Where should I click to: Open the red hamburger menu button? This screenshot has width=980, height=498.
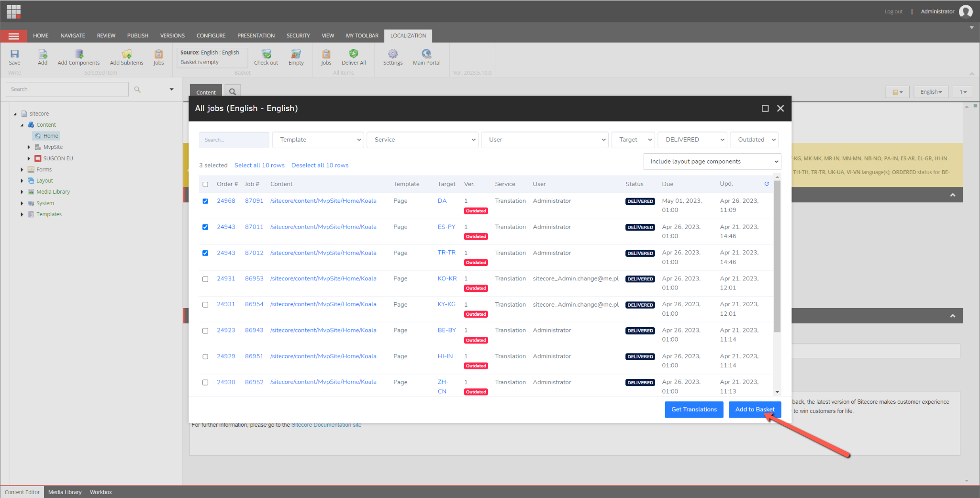point(13,36)
